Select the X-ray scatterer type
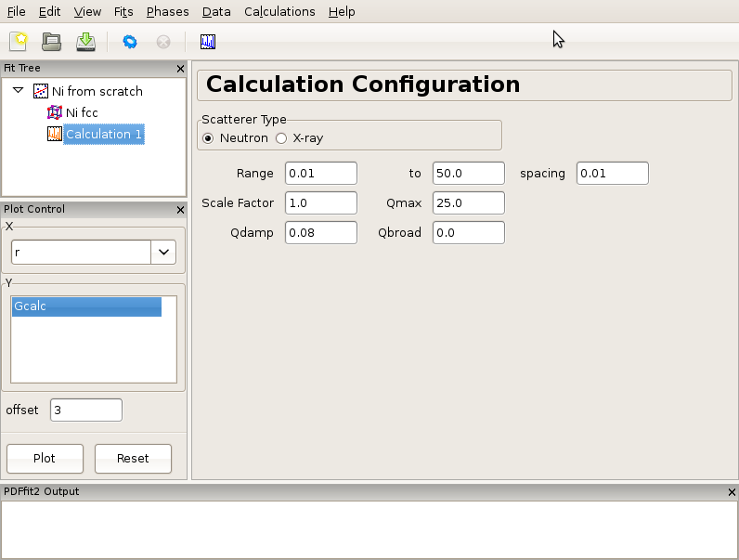739x560 pixels. (281, 138)
